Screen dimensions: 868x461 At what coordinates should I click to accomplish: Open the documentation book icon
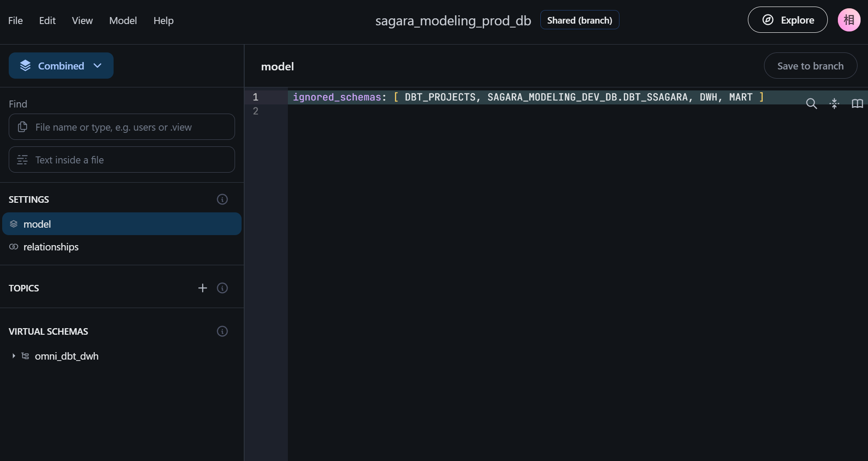857,104
